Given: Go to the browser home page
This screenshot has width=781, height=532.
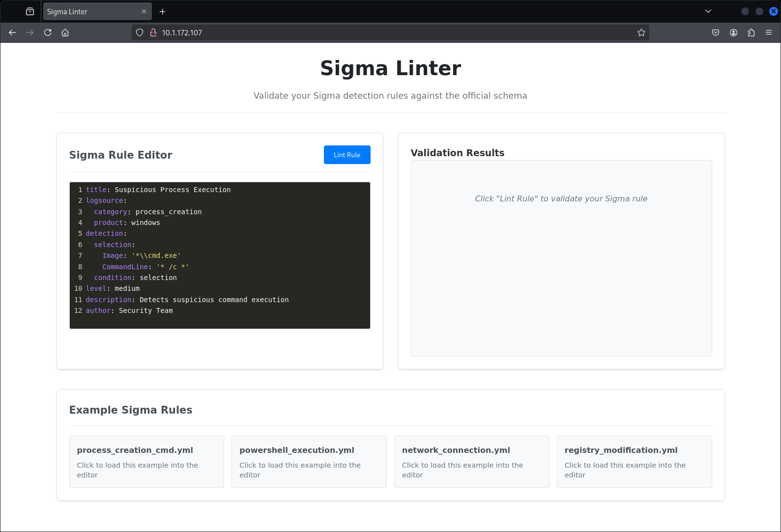Looking at the screenshot, I should (65, 32).
